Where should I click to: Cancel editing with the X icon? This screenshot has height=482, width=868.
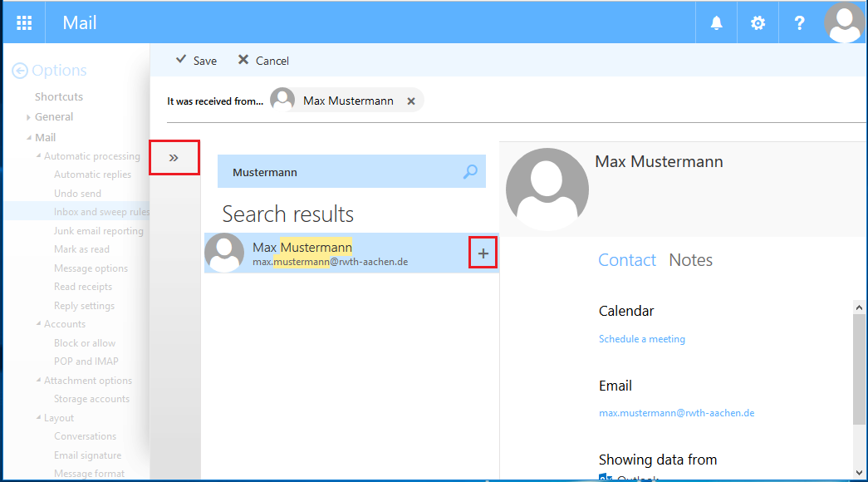(x=244, y=60)
